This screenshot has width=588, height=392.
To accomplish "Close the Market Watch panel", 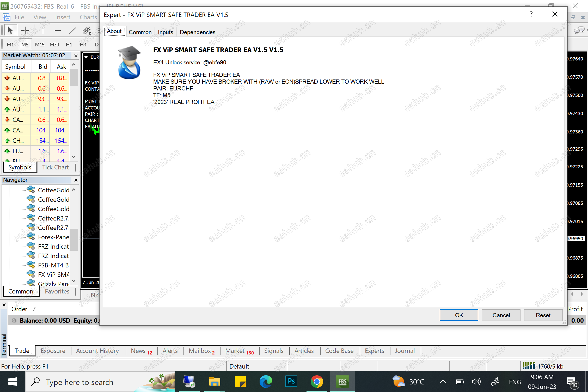I will coord(76,56).
